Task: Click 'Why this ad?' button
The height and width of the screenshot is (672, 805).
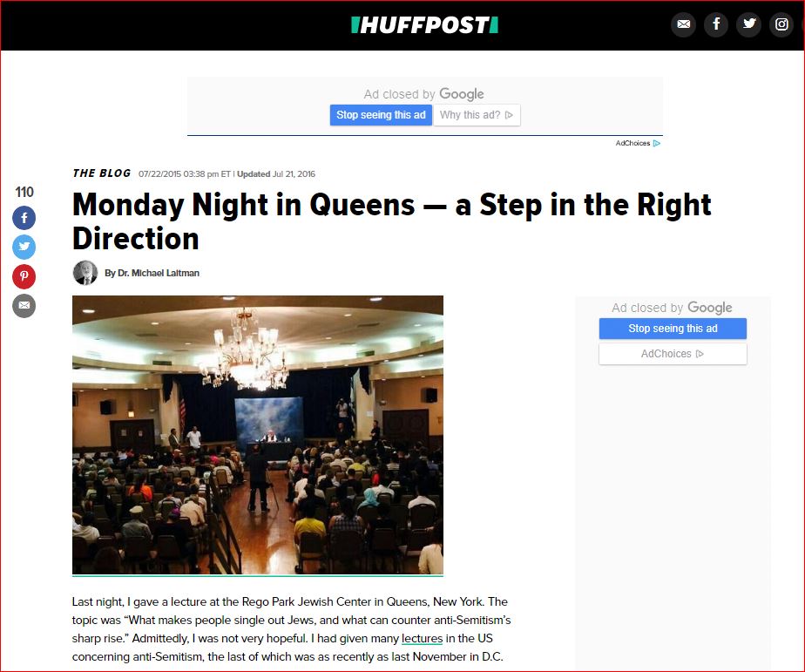Action: click(477, 115)
